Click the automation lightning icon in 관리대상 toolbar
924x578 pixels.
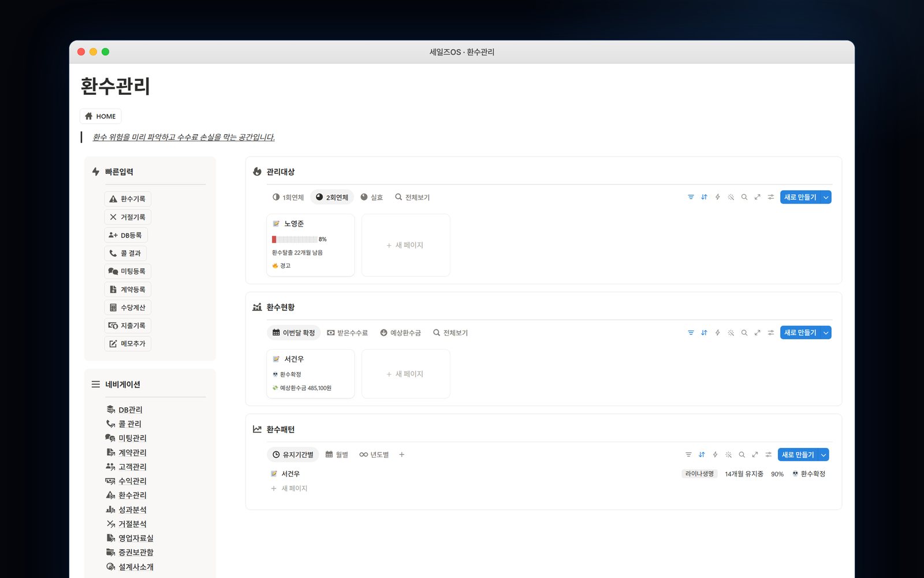click(x=717, y=197)
